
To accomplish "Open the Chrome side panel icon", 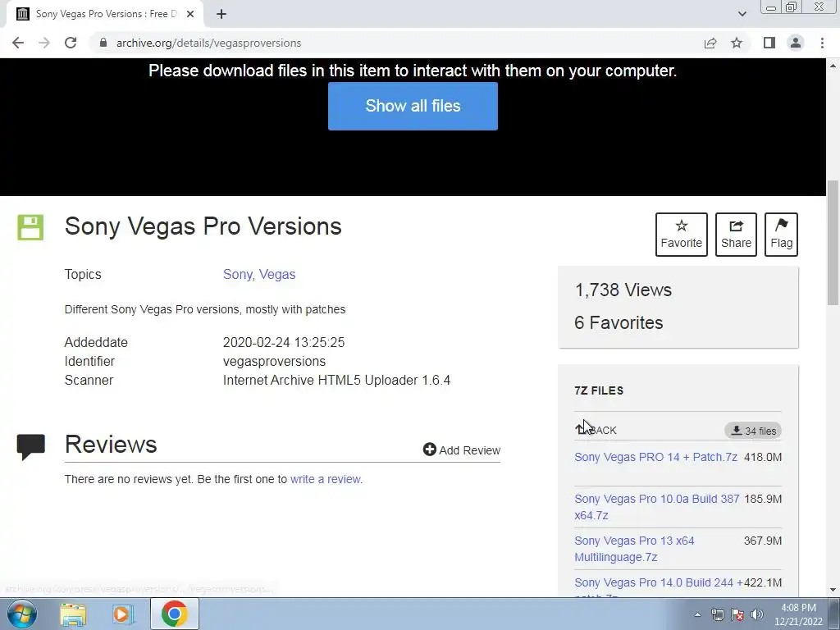I will (x=769, y=43).
